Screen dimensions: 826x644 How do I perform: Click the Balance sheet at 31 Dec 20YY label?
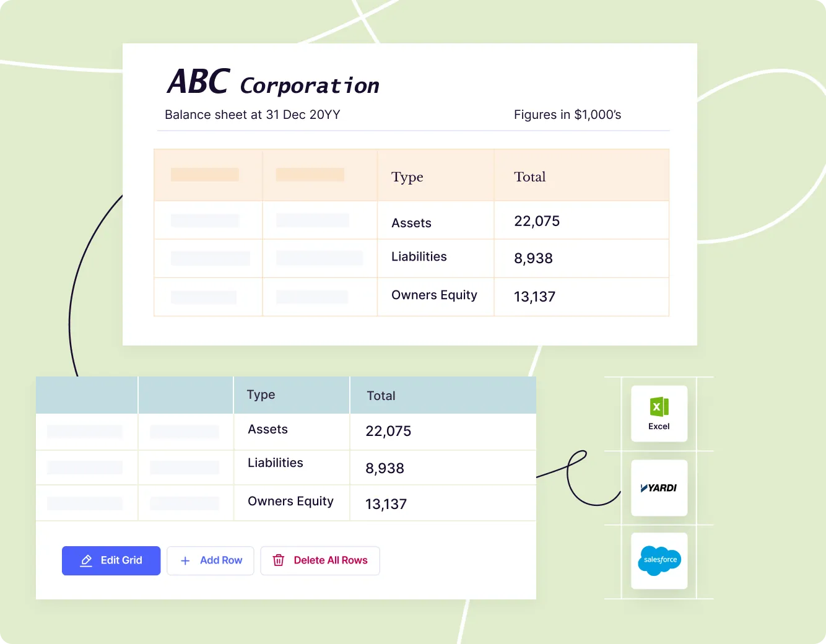coord(253,115)
